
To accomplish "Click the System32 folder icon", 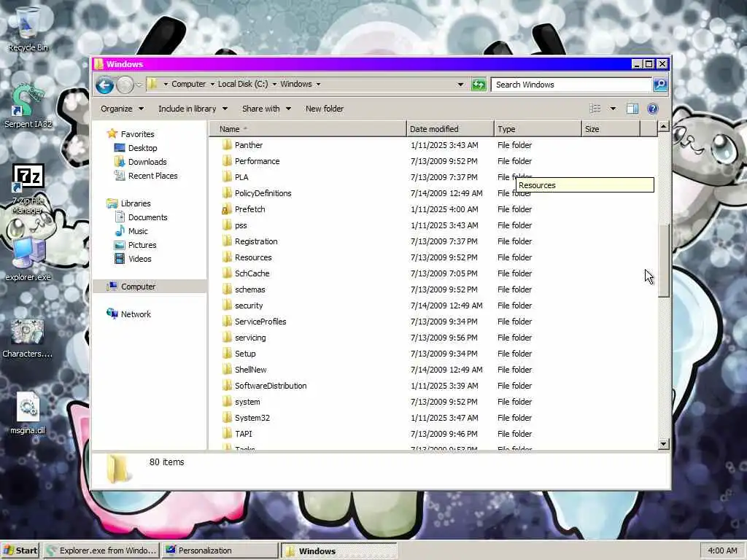I will pos(228,418).
